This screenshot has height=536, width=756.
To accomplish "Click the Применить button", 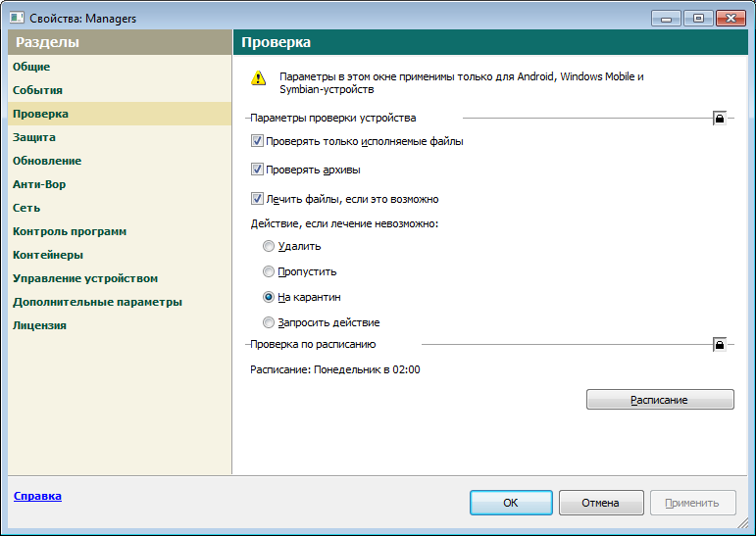I will [693, 503].
